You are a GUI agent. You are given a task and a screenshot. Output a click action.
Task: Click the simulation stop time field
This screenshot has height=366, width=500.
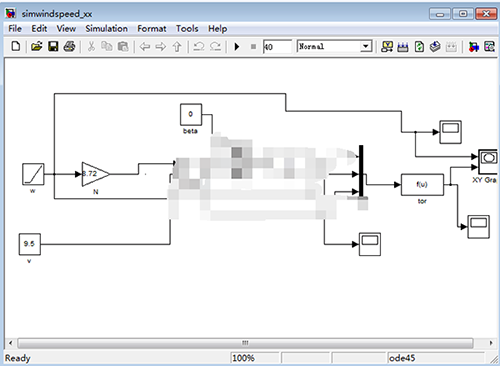click(277, 47)
